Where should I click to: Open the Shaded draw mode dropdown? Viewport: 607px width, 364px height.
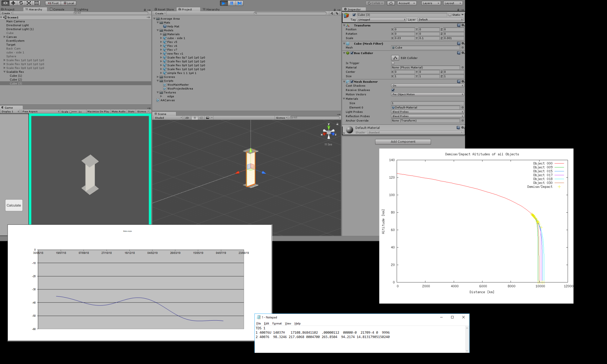click(x=168, y=118)
